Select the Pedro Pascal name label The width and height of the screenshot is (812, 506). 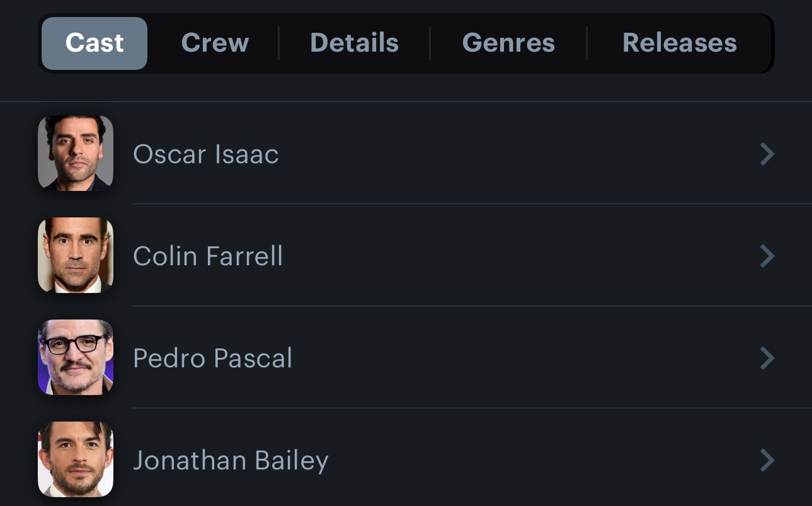click(213, 359)
